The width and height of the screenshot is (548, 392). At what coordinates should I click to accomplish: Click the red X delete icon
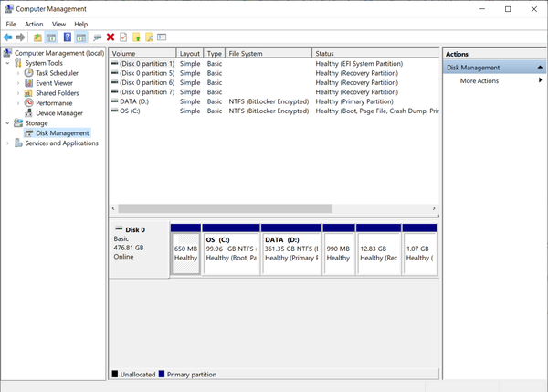click(x=111, y=37)
